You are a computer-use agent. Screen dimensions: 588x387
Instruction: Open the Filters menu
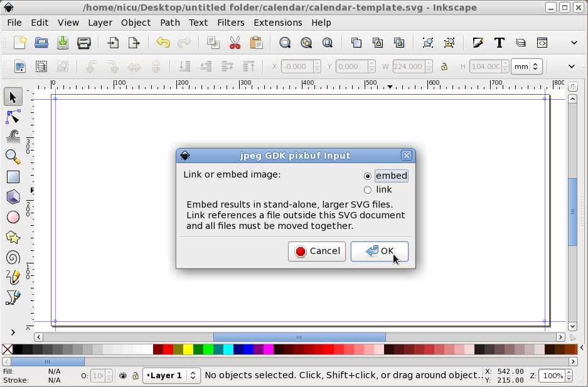pyautogui.click(x=231, y=23)
